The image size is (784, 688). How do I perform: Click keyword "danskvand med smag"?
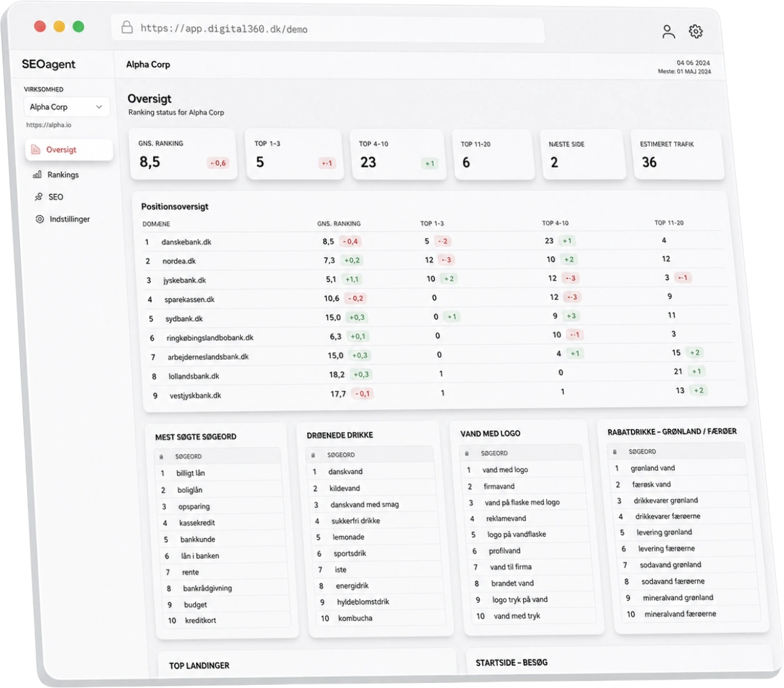click(364, 505)
